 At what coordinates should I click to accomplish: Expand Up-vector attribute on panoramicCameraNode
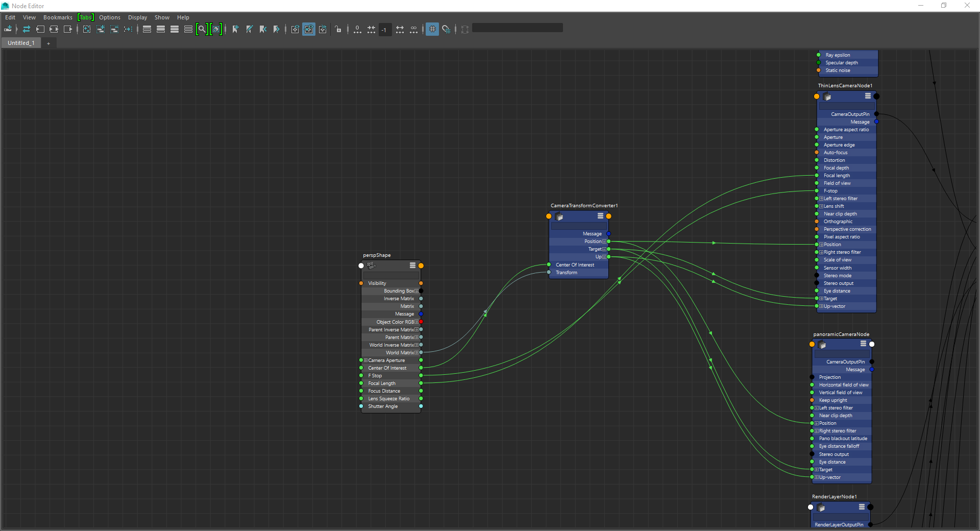[817, 477]
